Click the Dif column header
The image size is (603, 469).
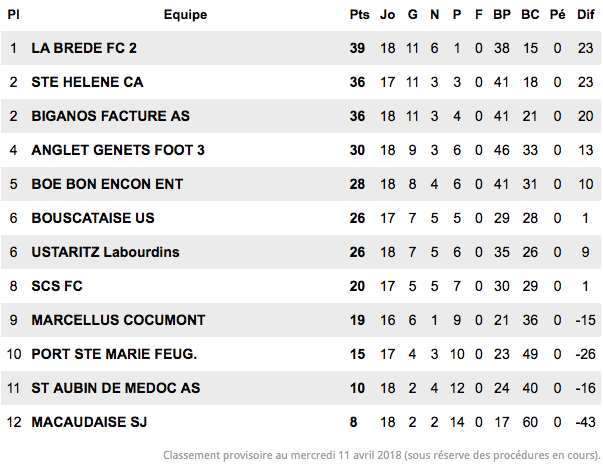tap(586, 15)
